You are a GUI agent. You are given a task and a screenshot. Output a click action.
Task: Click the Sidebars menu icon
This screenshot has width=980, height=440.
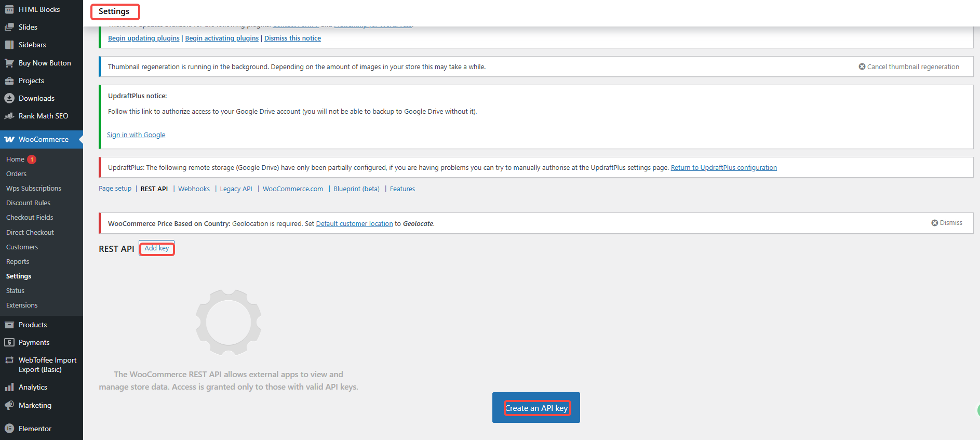click(9, 45)
